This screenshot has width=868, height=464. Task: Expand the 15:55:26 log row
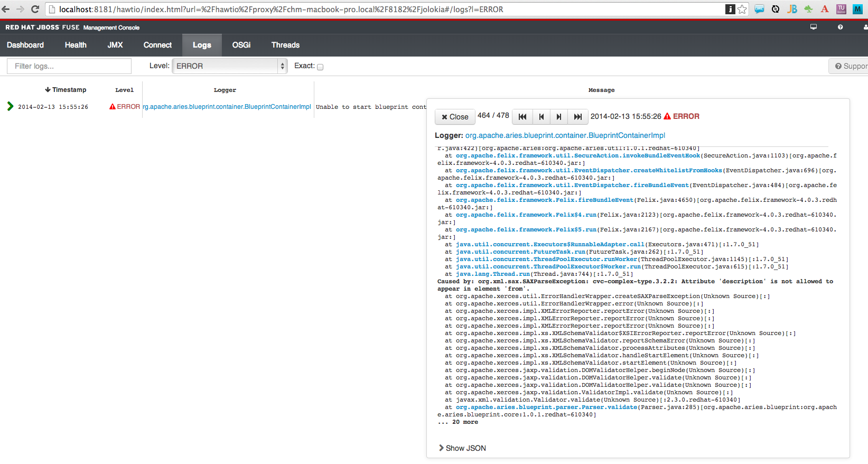10,106
